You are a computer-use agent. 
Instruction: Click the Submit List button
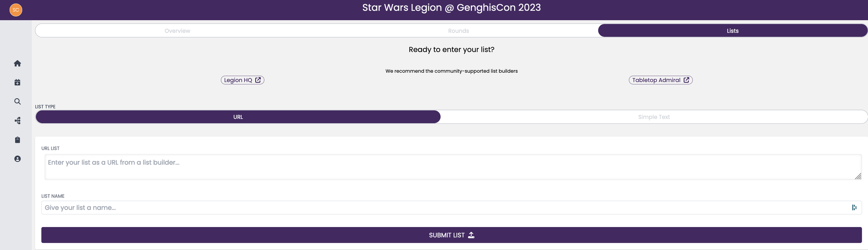[x=451, y=235]
